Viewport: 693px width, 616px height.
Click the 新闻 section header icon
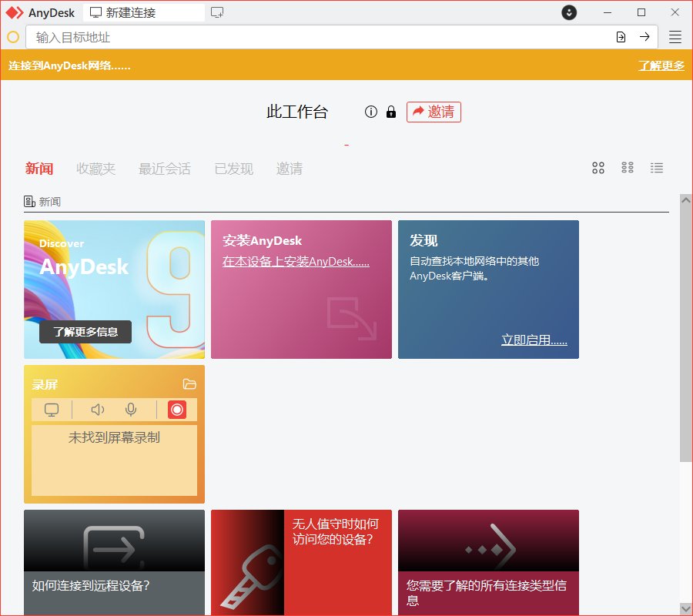(29, 202)
